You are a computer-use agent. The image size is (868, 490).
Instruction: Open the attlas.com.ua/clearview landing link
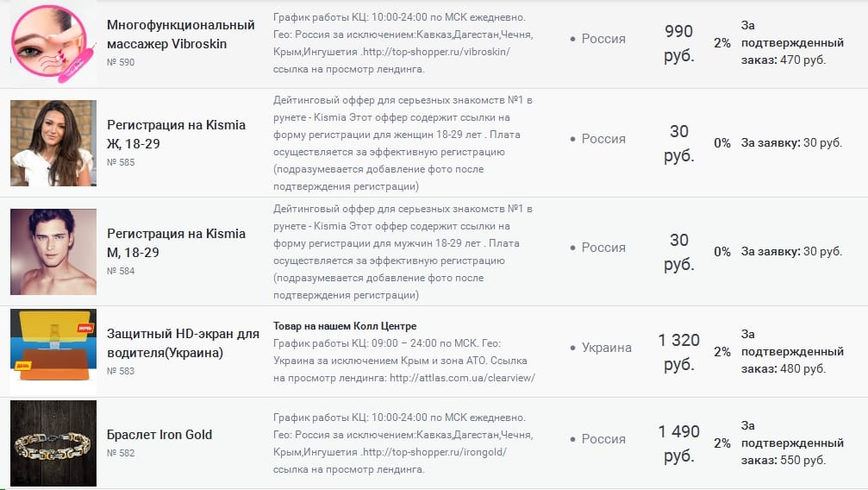pyautogui.click(x=462, y=377)
